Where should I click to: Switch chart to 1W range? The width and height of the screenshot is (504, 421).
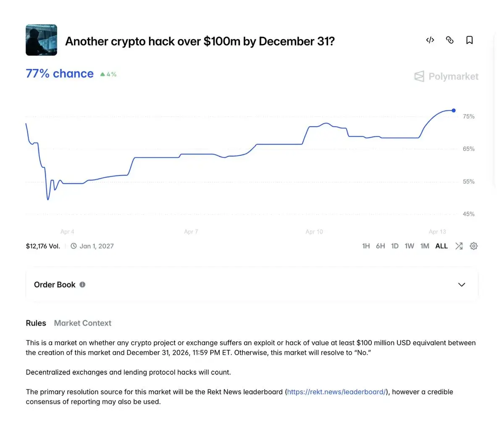coord(409,246)
